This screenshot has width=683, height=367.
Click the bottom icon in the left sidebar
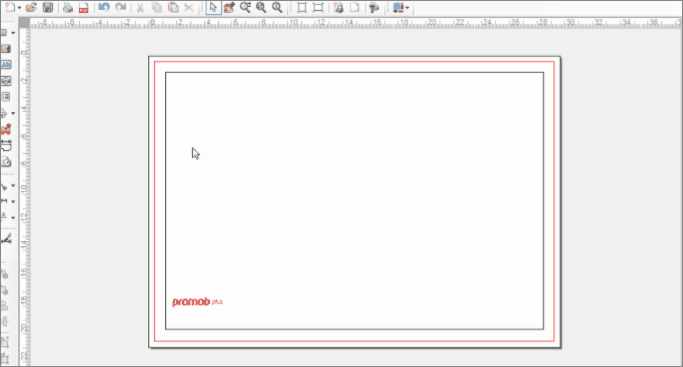coord(5,358)
